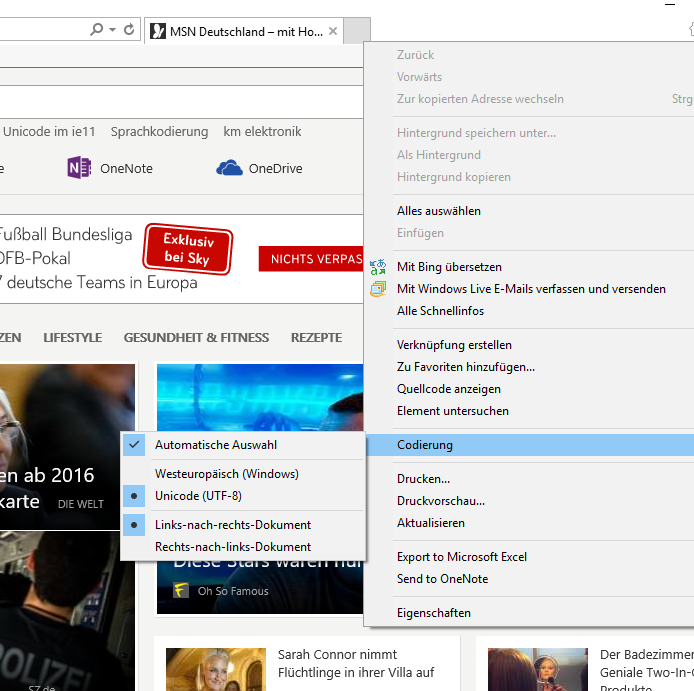
Task: Click 'km elektronik' search suggestion
Action: point(262,131)
